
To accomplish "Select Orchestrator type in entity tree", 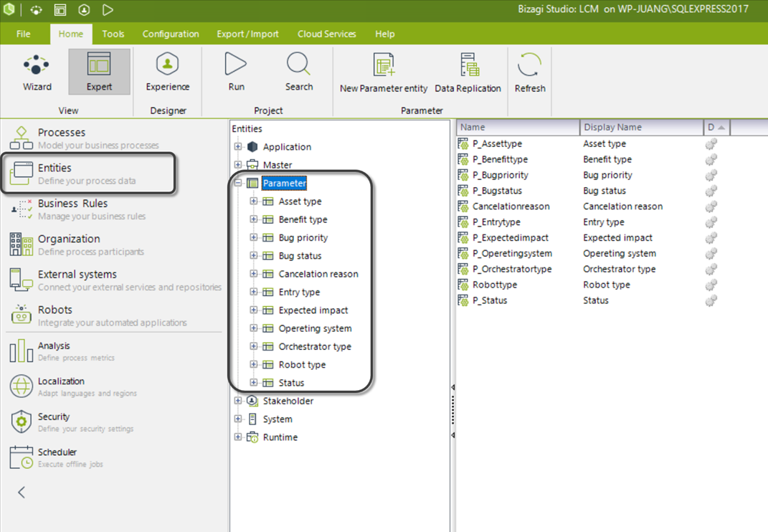I will tap(315, 346).
